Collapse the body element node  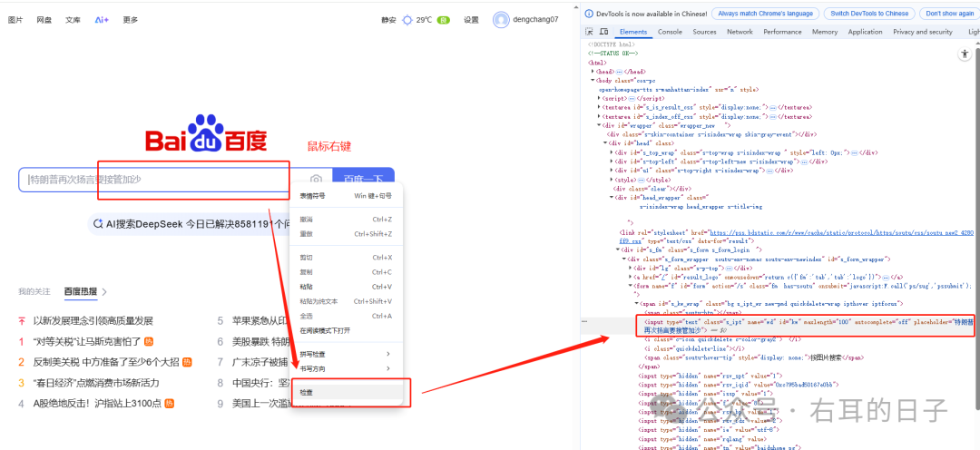pos(593,81)
